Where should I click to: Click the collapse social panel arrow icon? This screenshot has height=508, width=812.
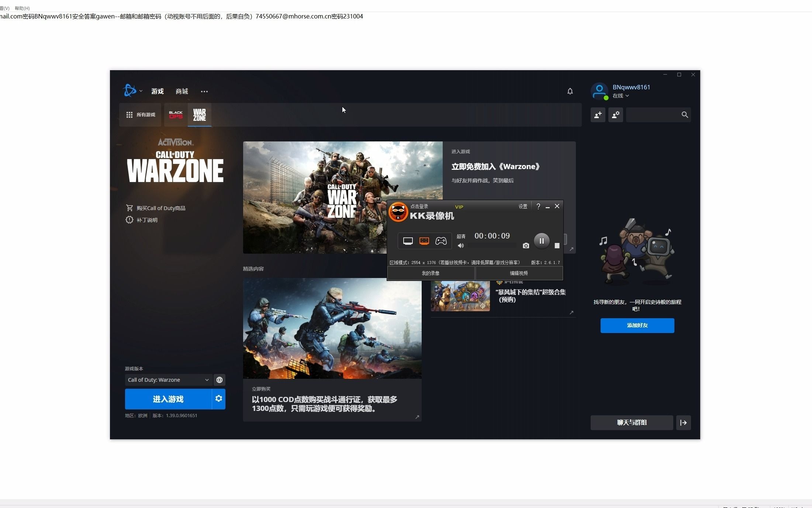[683, 423]
